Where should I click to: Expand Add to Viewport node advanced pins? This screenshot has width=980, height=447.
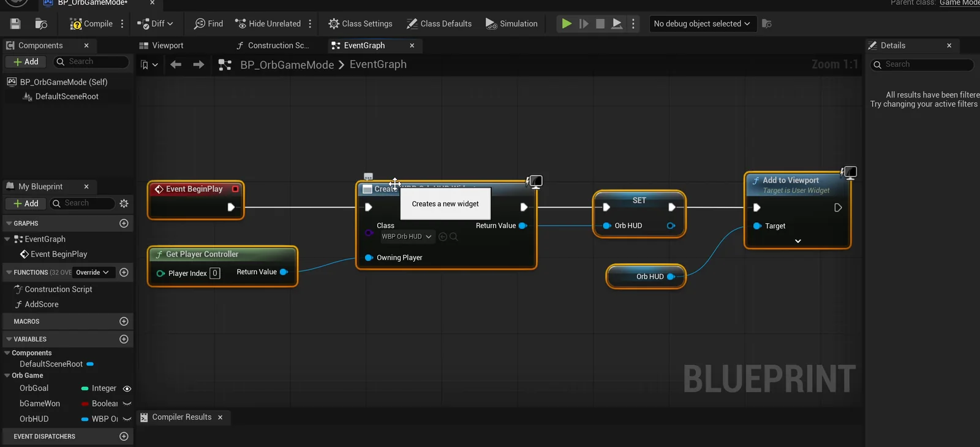(x=797, y=241)
